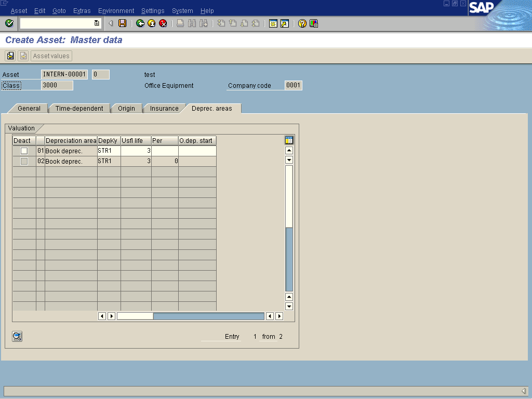Click the Save diskette icon
Viewport: 532px width, 399px height.
(x=122, y=23)
